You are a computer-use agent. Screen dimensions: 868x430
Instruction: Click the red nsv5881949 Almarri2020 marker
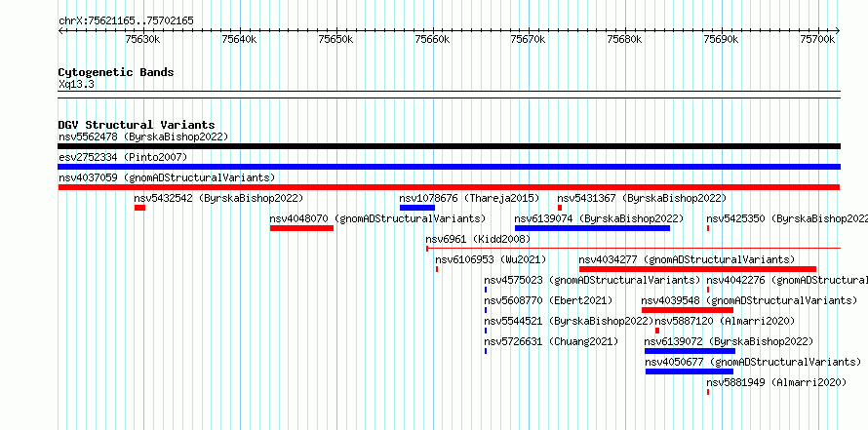pyautogui.click(x=708, y=392)
